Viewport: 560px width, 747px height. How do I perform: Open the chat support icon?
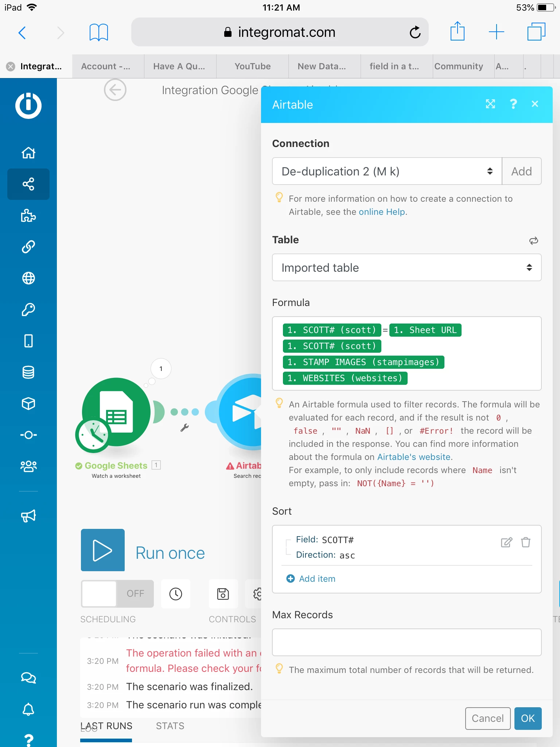click(x=28, y=678)
